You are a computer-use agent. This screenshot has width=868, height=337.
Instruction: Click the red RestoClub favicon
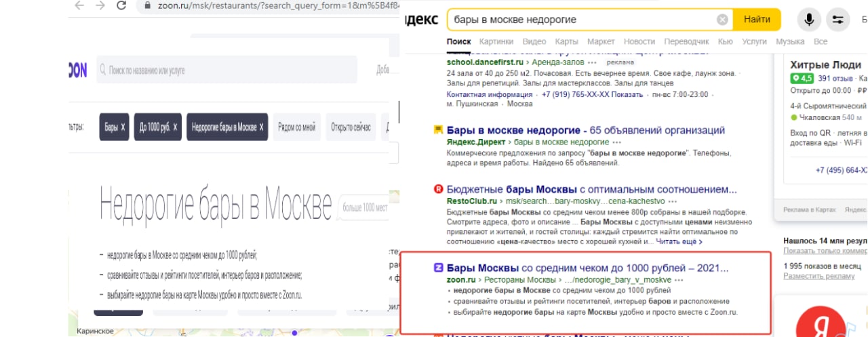pyautogui.click(x=438, y=189)
